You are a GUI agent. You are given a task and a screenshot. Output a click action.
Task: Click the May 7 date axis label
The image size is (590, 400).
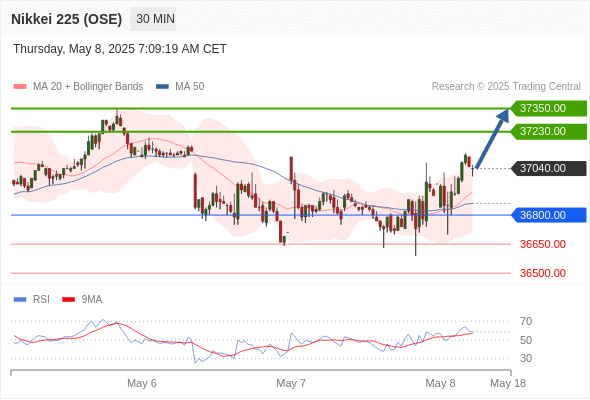[x=291, y=383]
